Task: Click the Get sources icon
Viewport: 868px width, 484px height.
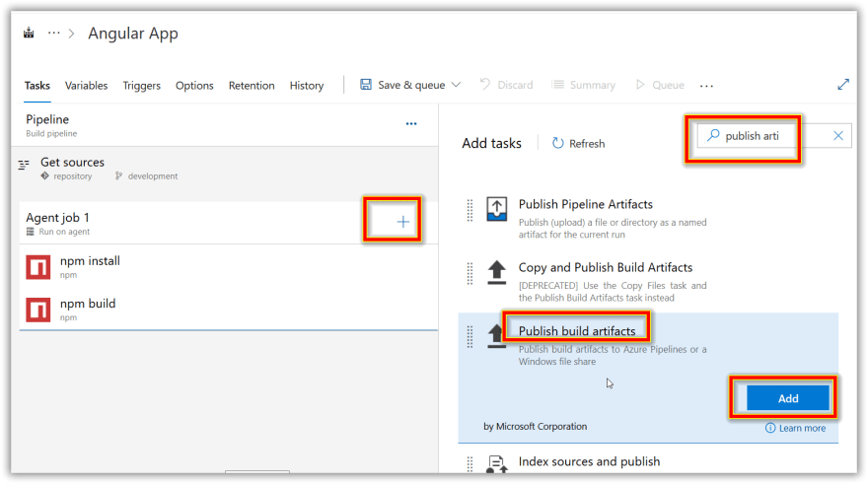Action: click(24, 165)
